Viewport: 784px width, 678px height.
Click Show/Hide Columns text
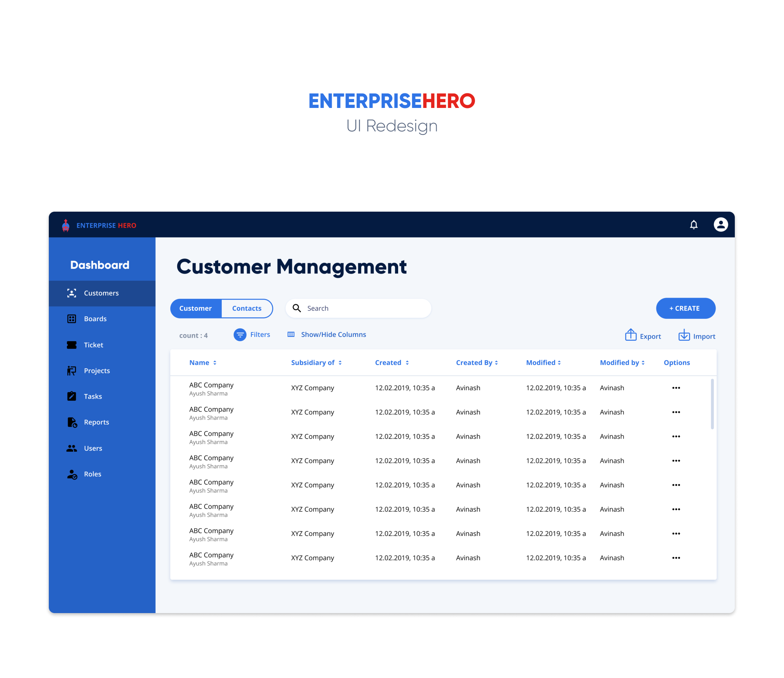334,335
